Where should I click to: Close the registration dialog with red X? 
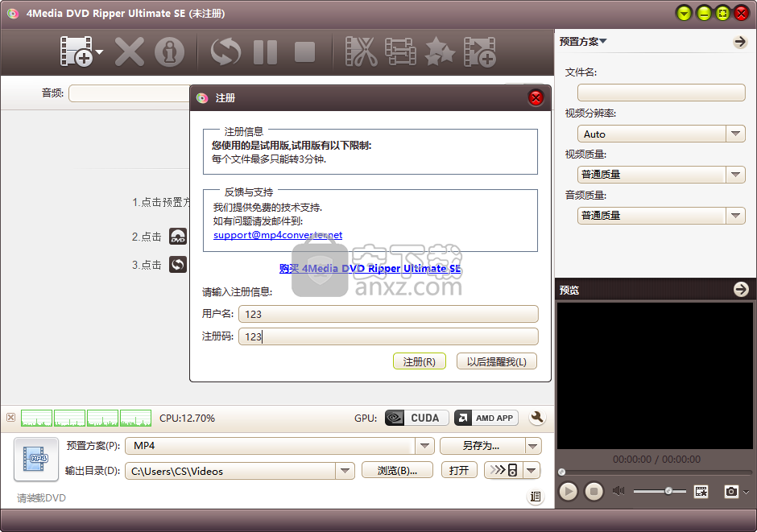point(536,98)
